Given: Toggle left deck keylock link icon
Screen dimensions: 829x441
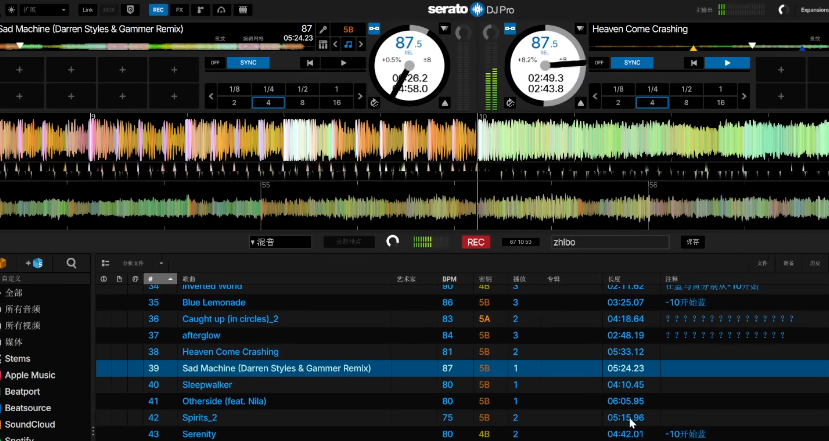Looking at the screenshot, I should coord(374,29).
